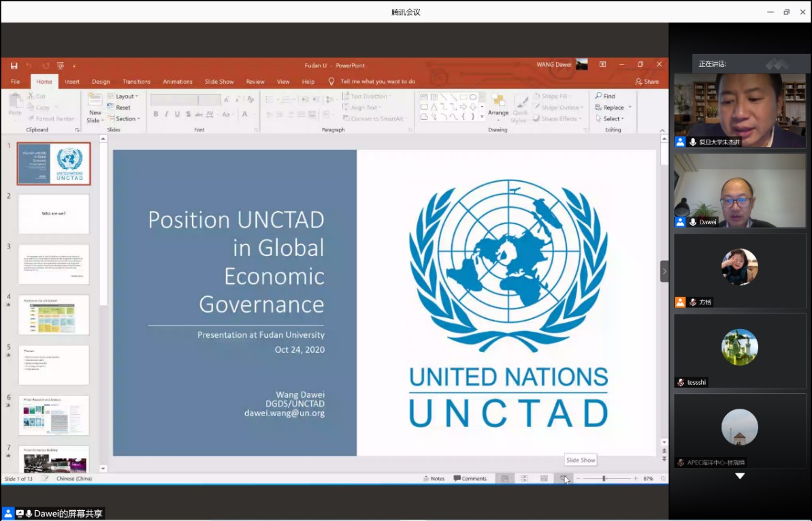Image resolution: width=812 pixels, height=521 pixels.
Task: Switch to the Transitions tab
Action: 136,82
